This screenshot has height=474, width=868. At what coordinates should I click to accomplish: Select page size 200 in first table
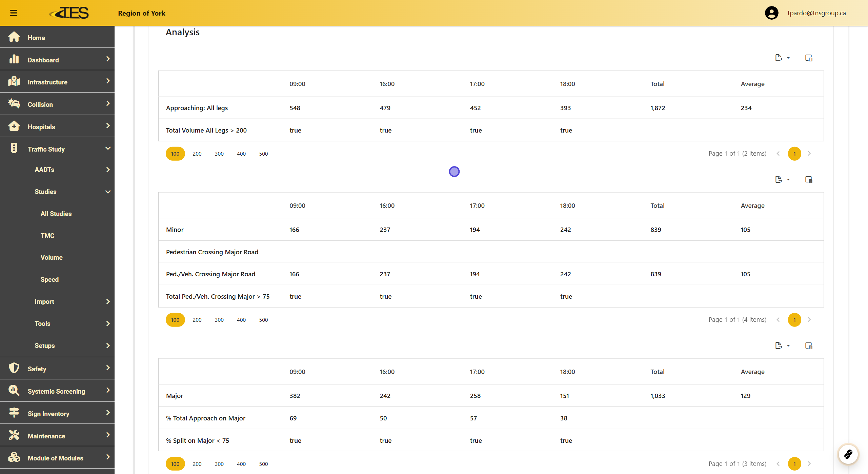tap(197, 154)
